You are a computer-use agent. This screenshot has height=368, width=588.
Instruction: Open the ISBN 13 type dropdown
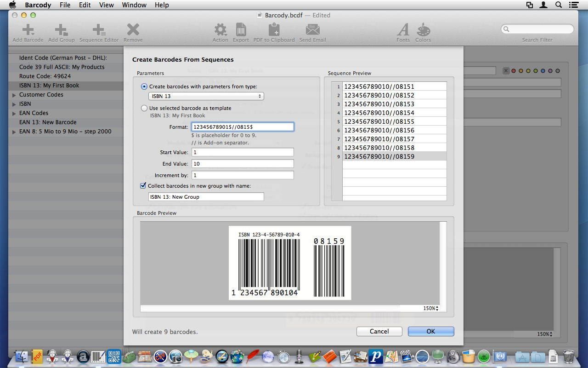206,96
